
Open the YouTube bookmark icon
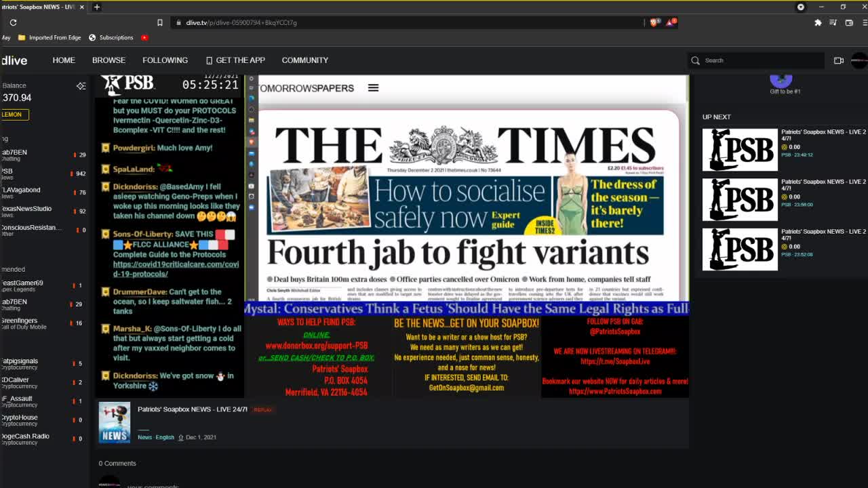(x=144, y=37)
